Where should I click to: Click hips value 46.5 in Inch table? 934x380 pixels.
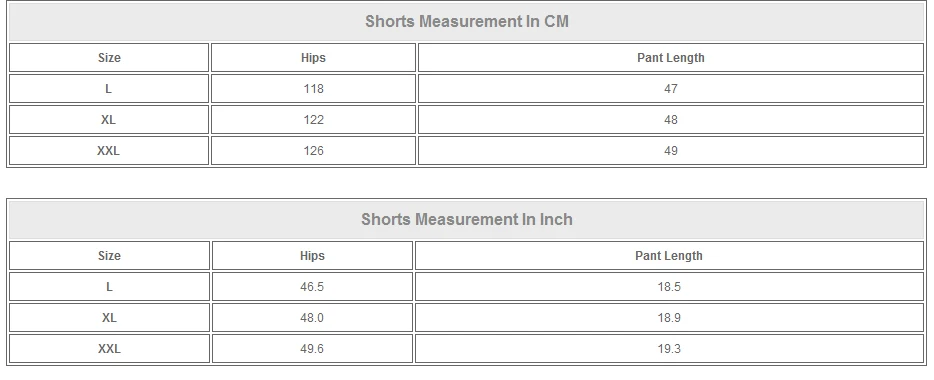click(x=312, y=286)
